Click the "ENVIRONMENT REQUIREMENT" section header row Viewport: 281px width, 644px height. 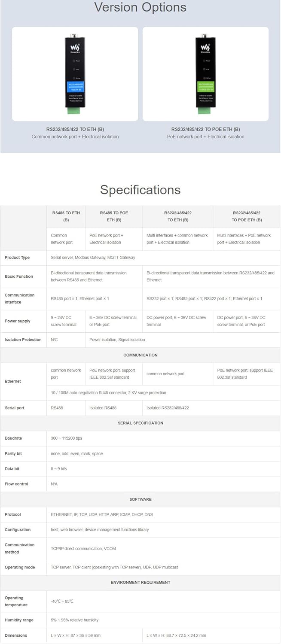pyautogui.click(x=140, y=582)
